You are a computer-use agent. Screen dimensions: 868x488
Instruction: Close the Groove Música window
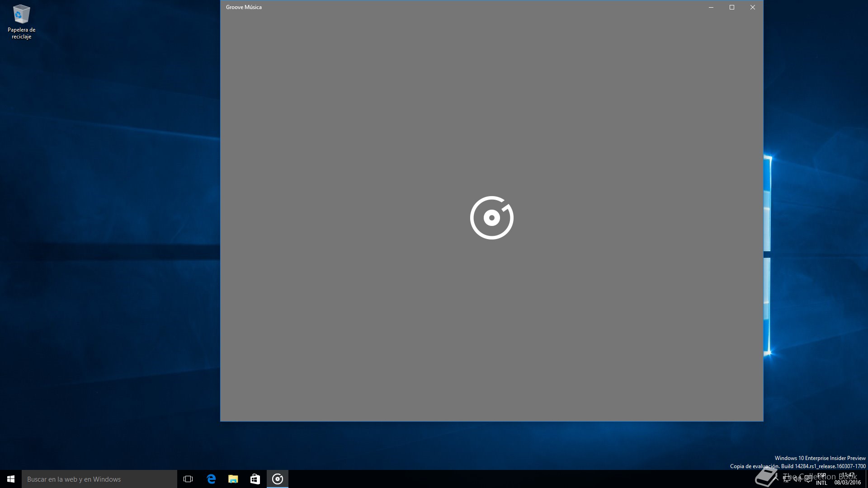click(753, 7)
